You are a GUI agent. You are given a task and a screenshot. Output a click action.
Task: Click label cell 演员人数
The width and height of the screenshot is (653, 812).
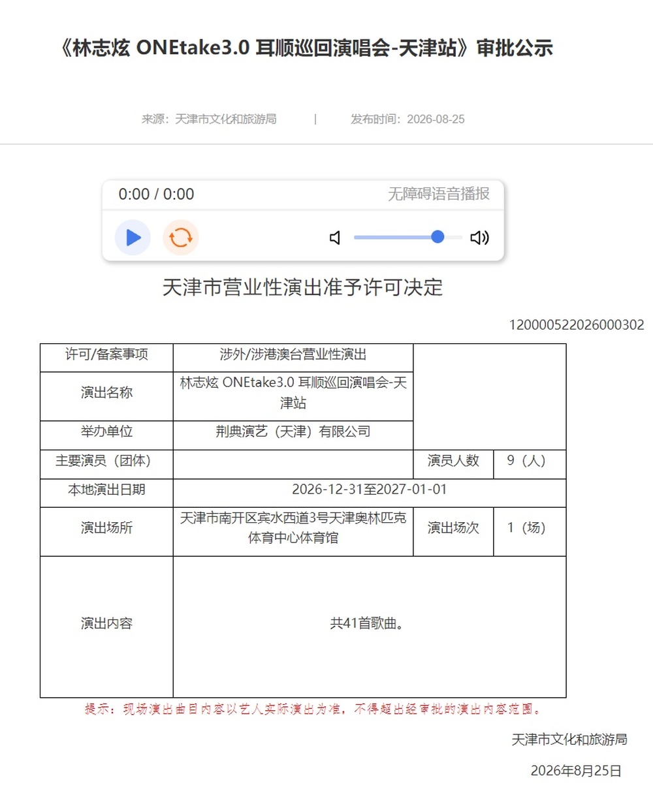(x=453, y=464)
